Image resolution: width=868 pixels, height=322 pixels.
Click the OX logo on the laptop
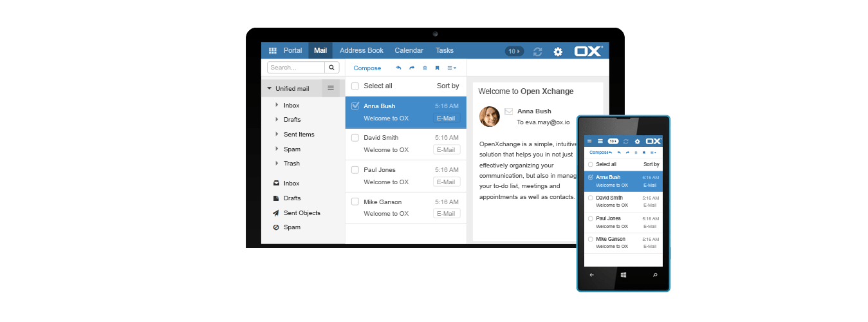point(588,52)
